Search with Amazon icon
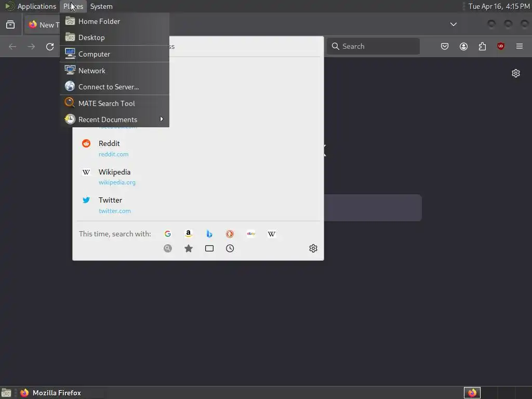Screen dimensions: 532x399 [x=188, y=234]
